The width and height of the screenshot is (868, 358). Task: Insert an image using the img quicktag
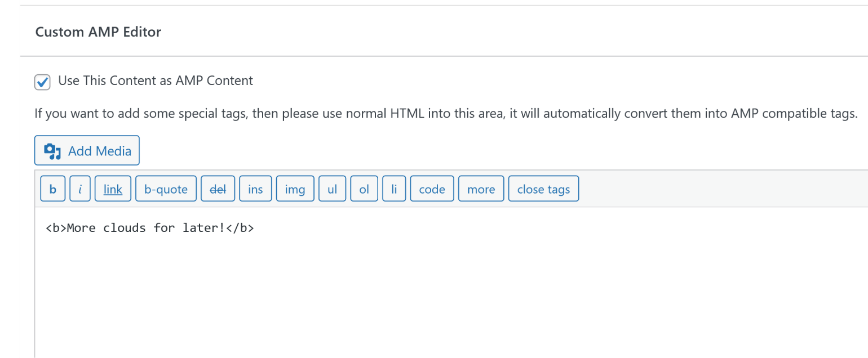pyautogui.click(x=295, y=189)
